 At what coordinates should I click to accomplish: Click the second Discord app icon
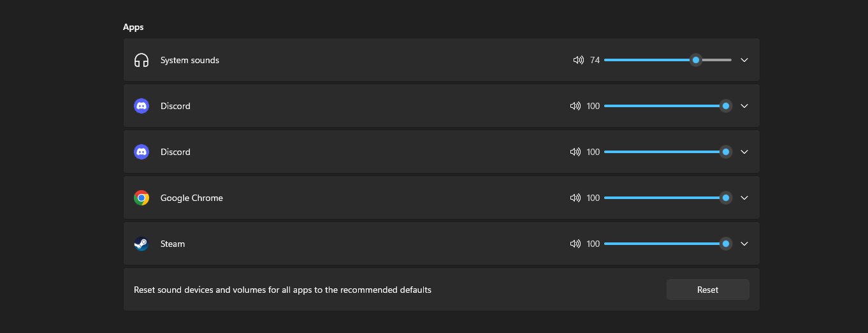(141, 152)
